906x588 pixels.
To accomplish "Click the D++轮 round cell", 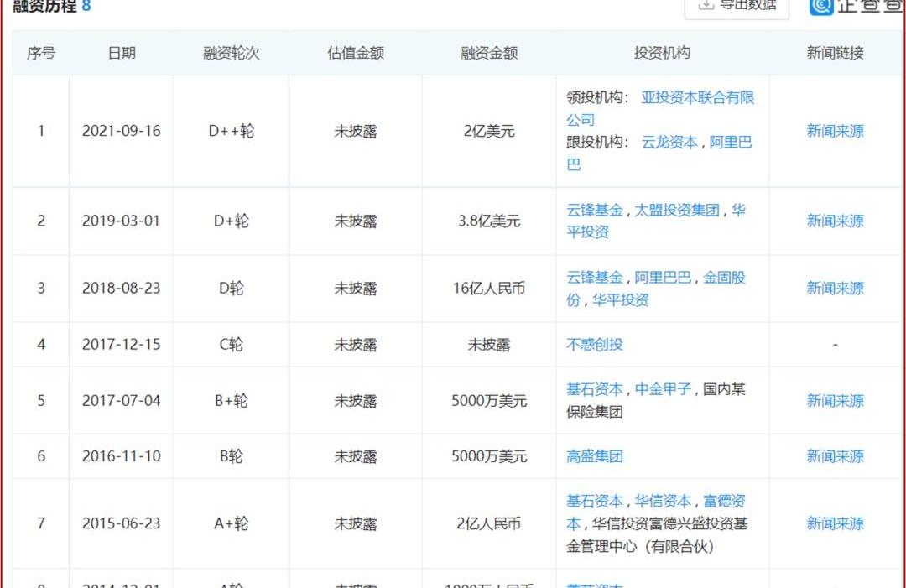I will coord(232,131).
